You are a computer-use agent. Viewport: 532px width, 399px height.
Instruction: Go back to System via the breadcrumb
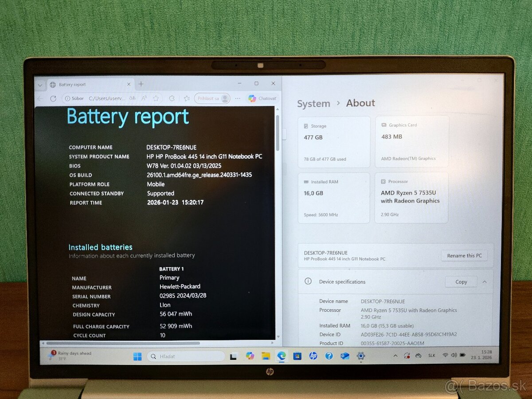tap(313, 103)
